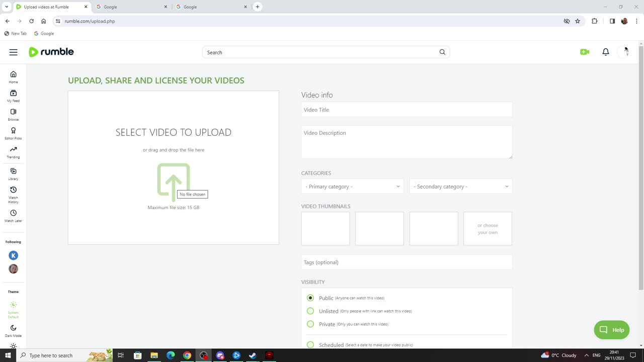This screenshot has height=362, width=644.
Task: Select the third video thumbnail slot
Action: tap(434, 229)
